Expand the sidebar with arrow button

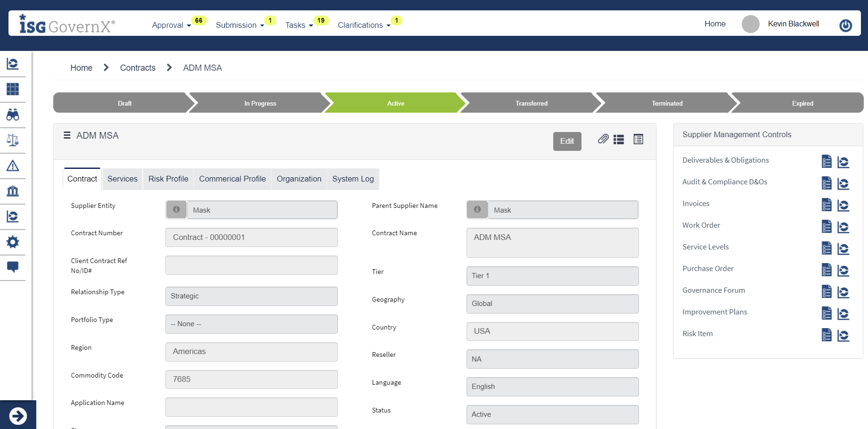(x=18, y=416)
